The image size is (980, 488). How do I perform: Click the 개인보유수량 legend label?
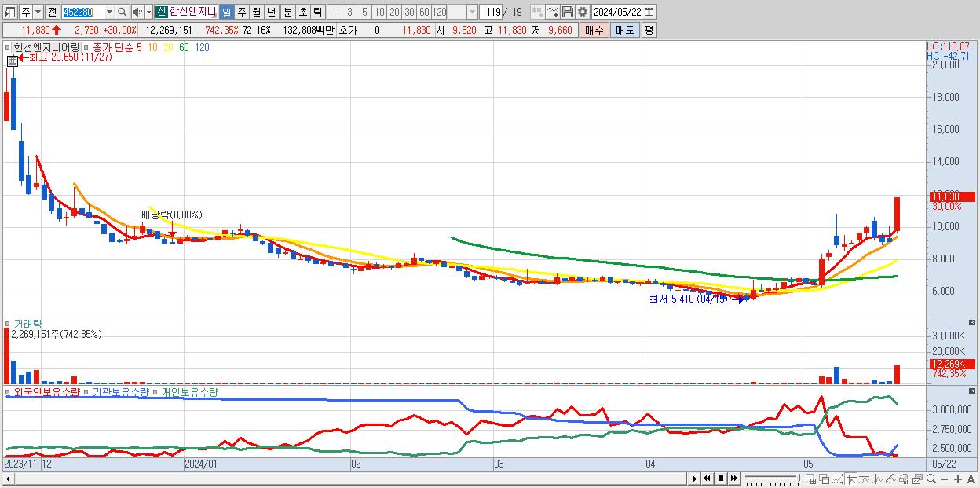tap(189, 391)
